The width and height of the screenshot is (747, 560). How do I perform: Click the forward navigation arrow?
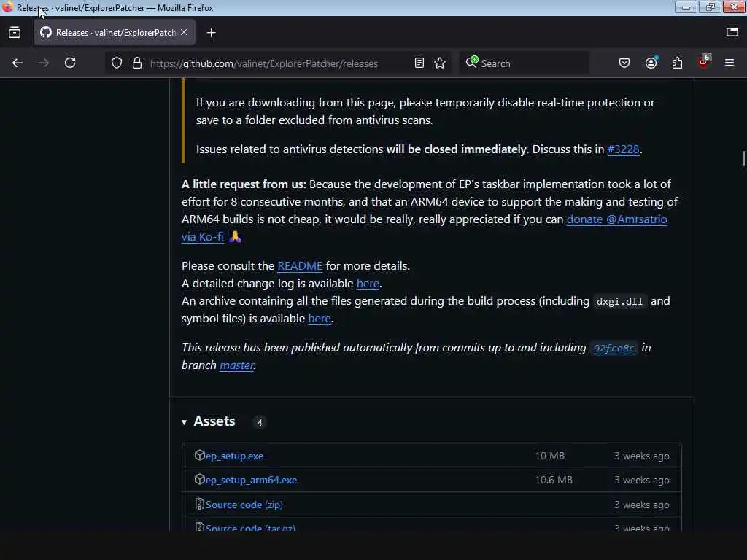[x=43, y=63]
